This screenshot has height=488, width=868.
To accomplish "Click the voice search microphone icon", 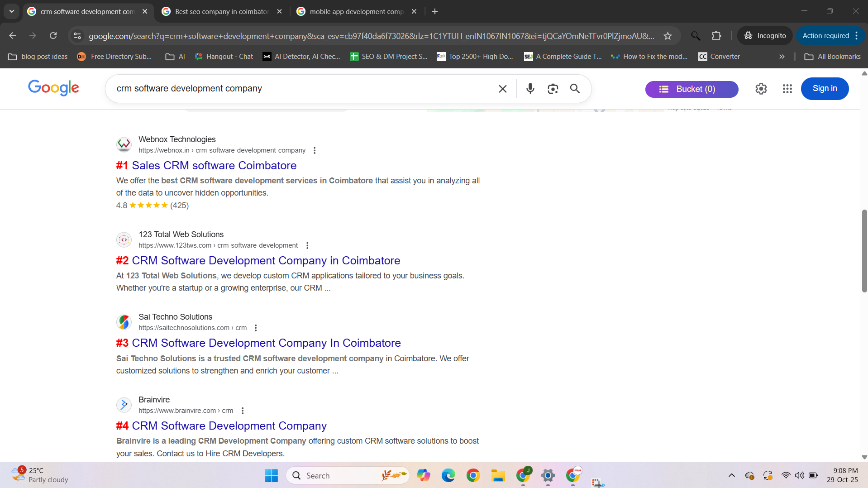I will click(x=530, y=89).
